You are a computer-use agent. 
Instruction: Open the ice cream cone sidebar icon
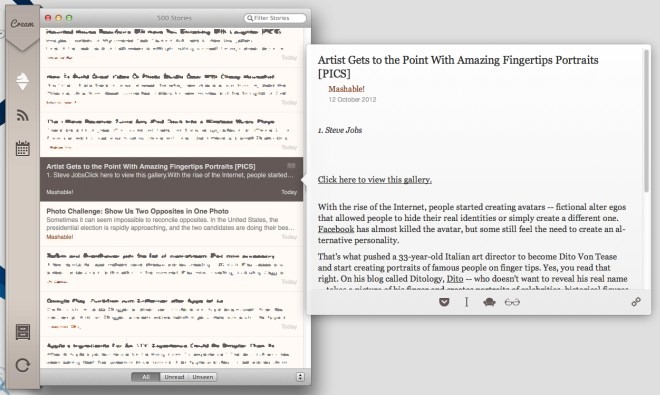[x=22, y=81]
